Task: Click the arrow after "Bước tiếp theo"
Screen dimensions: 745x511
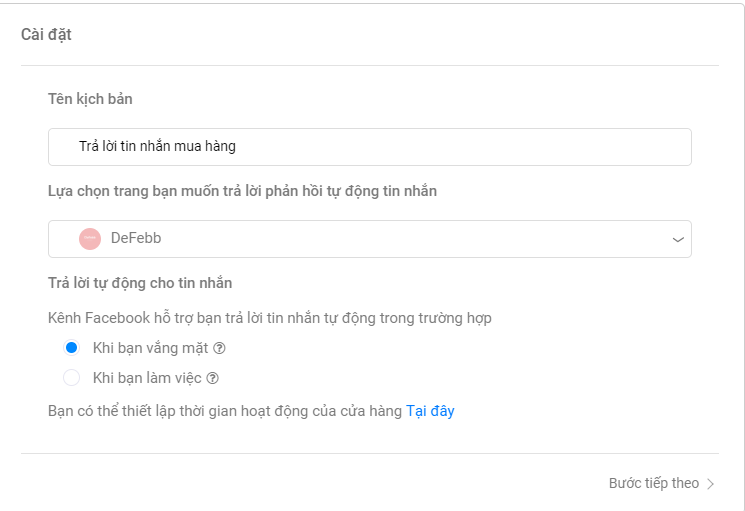Action: (710, 484)
